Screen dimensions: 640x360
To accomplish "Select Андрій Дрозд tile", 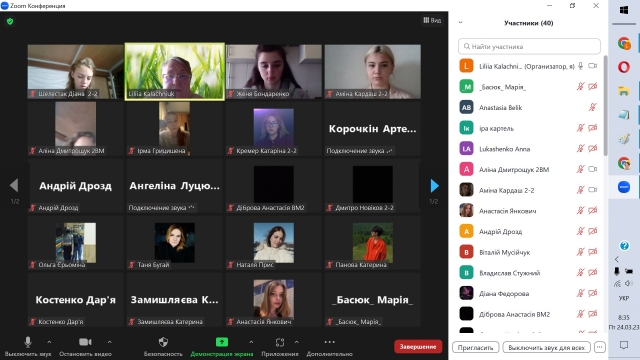I will [x=76, y=186].
